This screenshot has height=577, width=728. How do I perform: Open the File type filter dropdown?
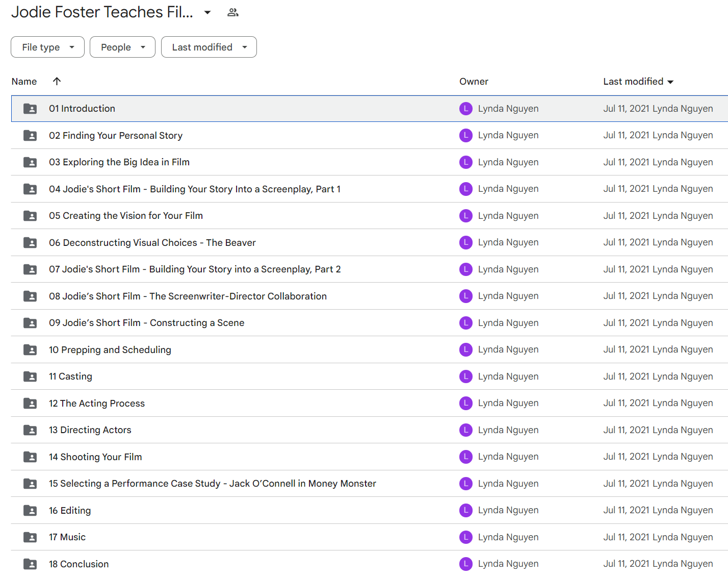pos(47,47)
